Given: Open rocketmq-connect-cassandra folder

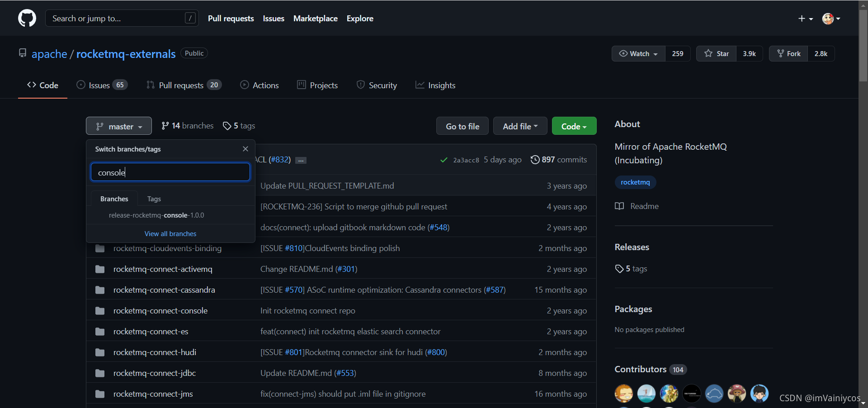Looking at the screenshot, I should click(x=164, y=290).
